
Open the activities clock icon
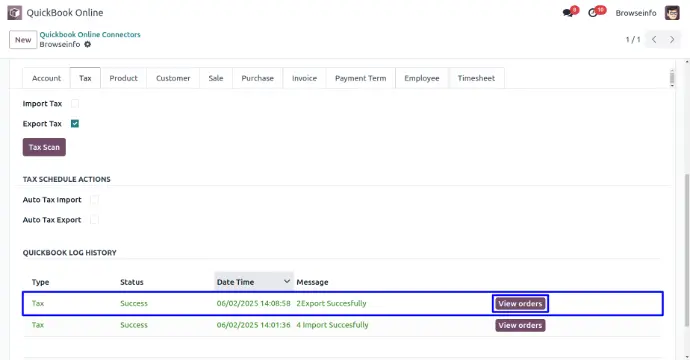click(593, 13)
